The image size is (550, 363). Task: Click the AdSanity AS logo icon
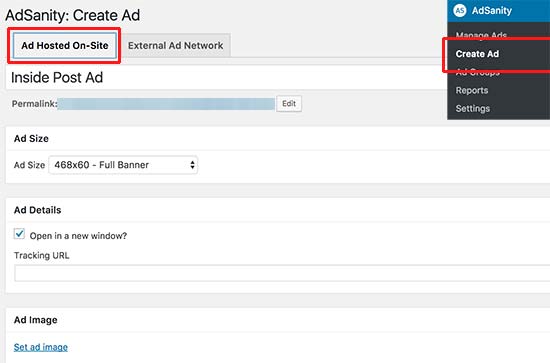(x=460, y=11)
